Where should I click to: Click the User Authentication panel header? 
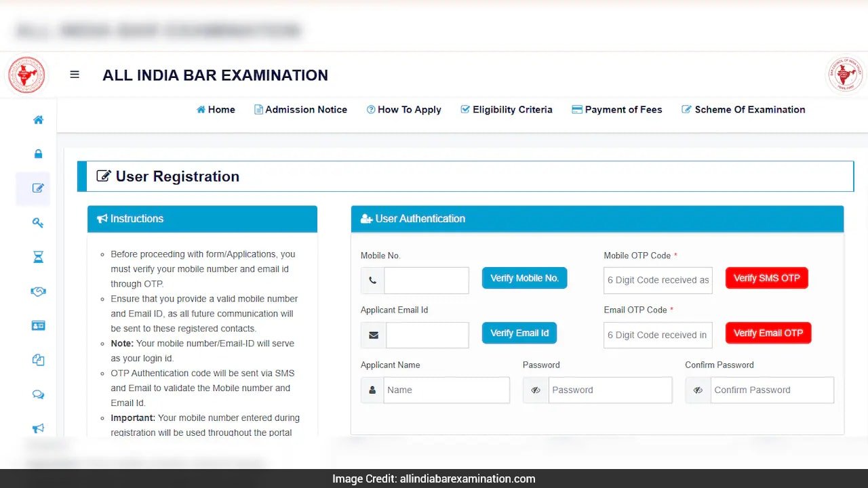[x=597, y=219]
